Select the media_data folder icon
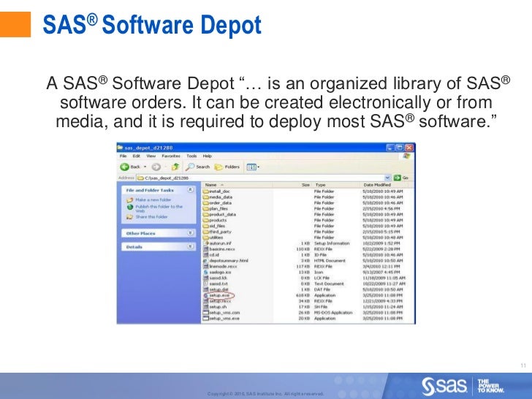Image resolution: width=532 pixels, height=399 pixels. (206, 197)
